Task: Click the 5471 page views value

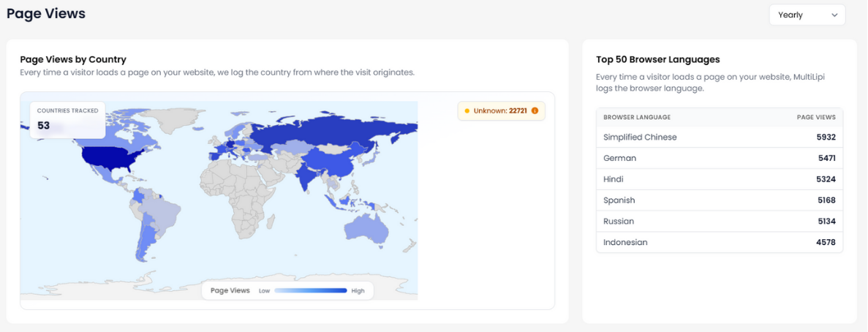Action: [826, 158]
